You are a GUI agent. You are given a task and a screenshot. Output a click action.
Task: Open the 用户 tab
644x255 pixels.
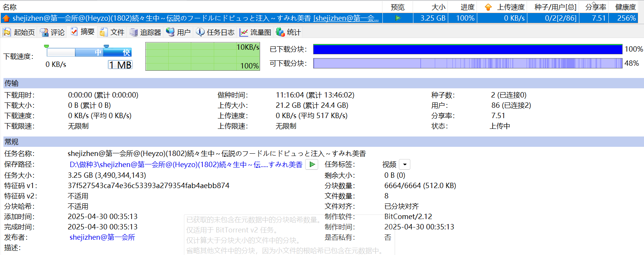tap(178, 32)
